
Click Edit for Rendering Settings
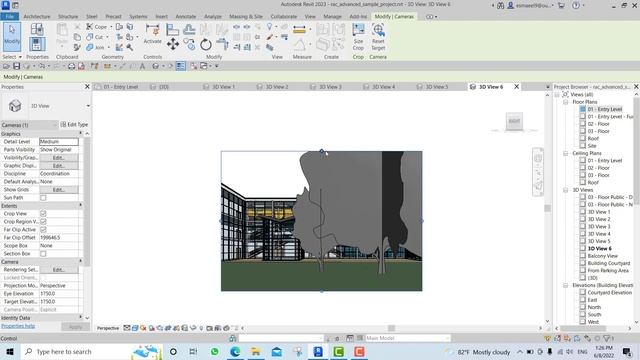point(58,269)
